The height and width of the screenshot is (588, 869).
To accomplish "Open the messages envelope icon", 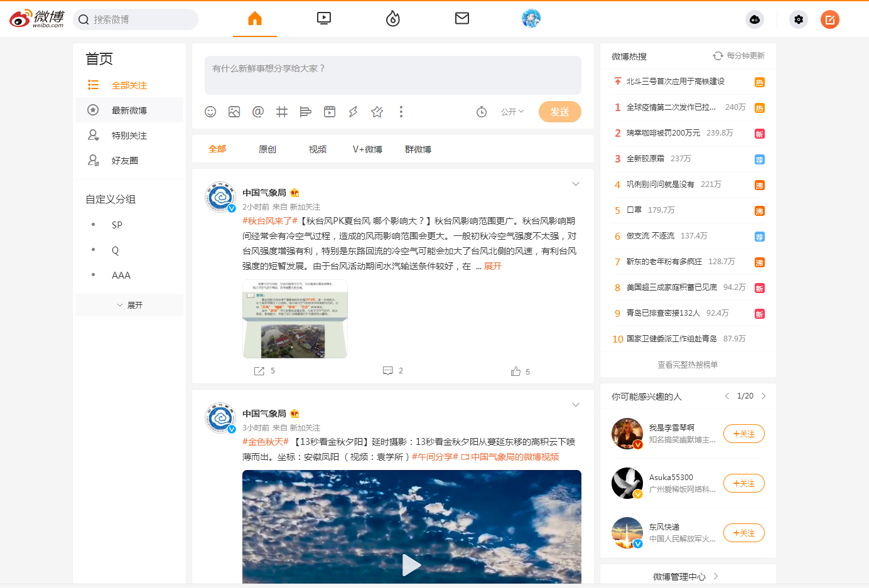I will (462, 18).
